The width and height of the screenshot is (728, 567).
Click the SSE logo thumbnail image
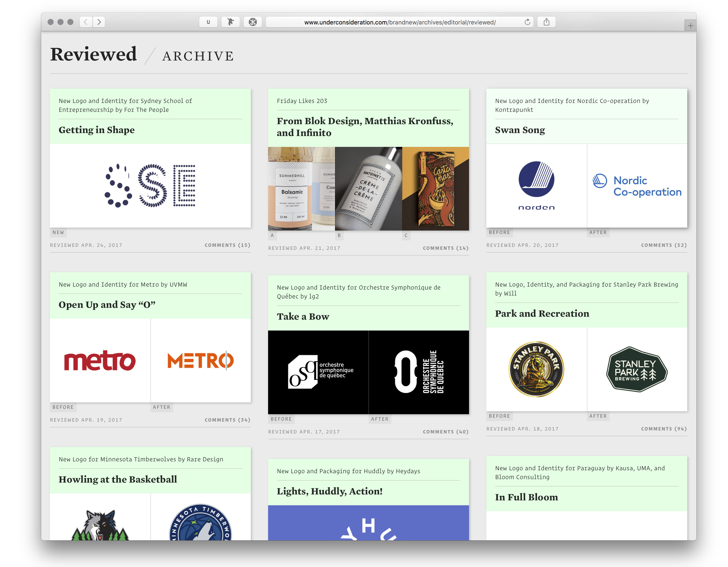coord(150,186)
